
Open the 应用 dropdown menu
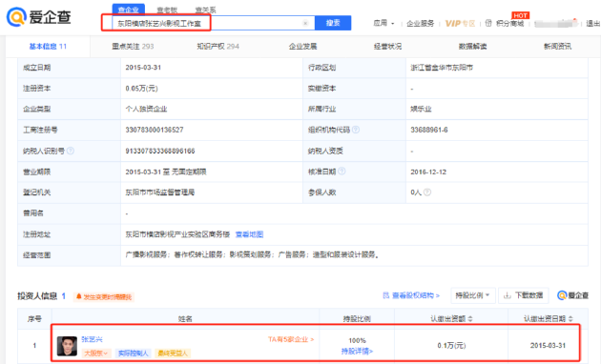[383, 24]
